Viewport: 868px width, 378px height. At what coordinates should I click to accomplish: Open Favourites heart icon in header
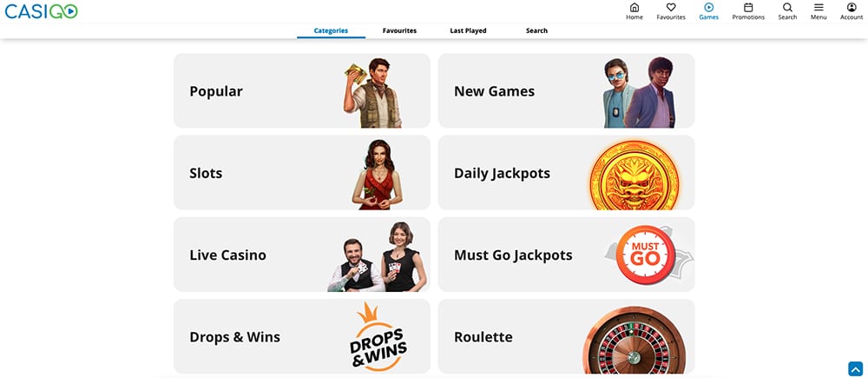coord(671,7)
